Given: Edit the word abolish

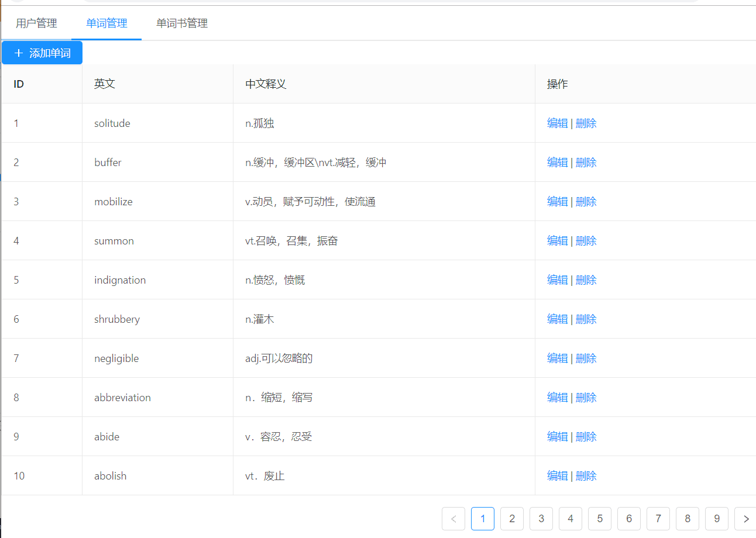Looking at the screenshot, I should pos(558,476).
